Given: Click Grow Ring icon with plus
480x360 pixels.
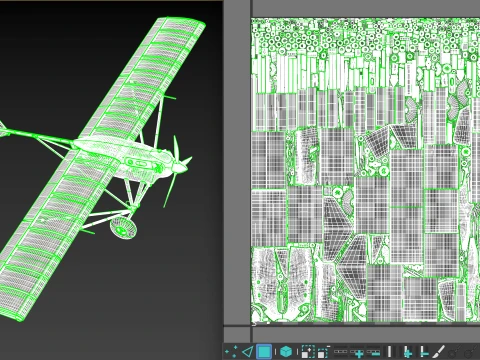Looking at the screenshot, I should pyautogui.click(x=407, y=352).
